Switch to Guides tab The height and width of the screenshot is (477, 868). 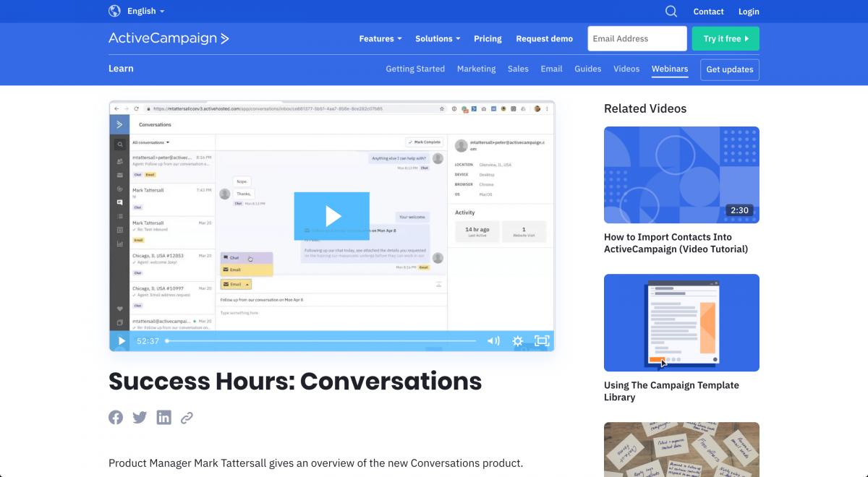588,69
